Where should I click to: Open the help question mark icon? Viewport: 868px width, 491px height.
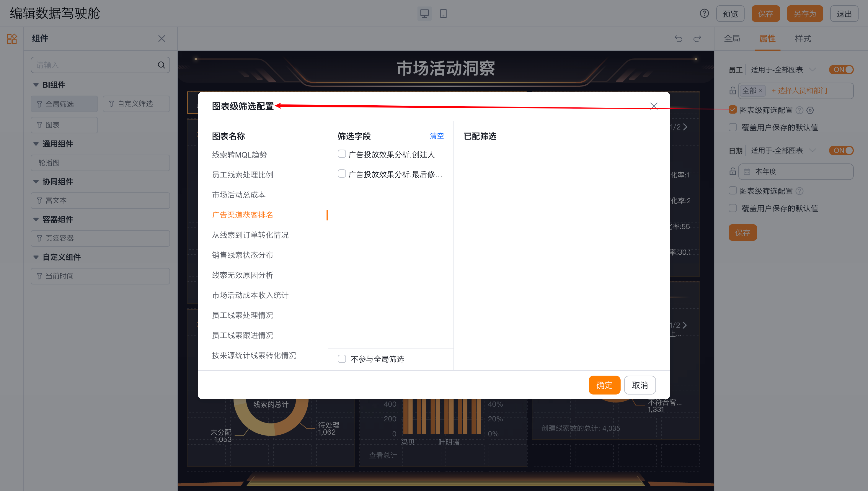point(704,14)
